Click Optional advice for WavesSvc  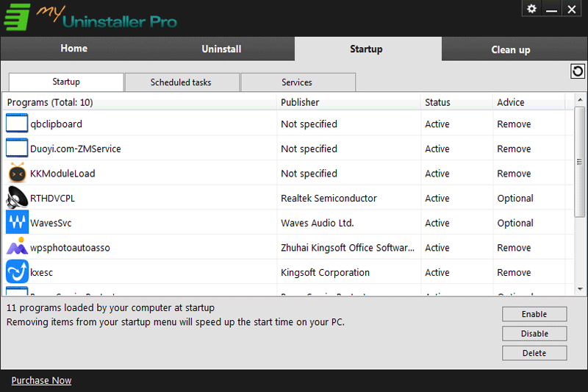515,223
